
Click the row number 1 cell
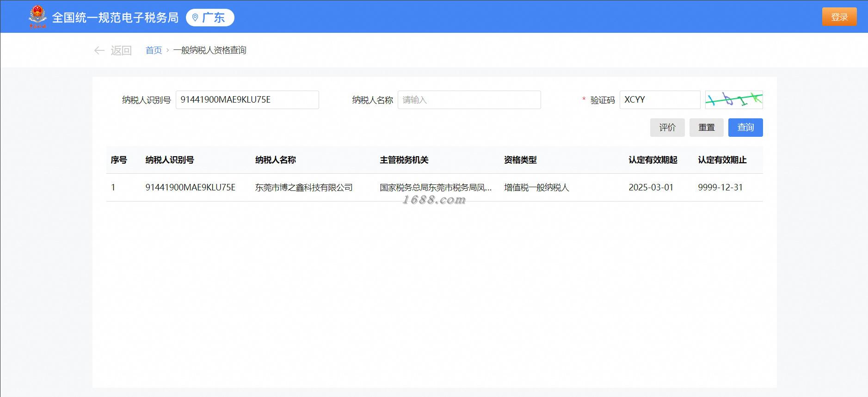pos(113,188)
